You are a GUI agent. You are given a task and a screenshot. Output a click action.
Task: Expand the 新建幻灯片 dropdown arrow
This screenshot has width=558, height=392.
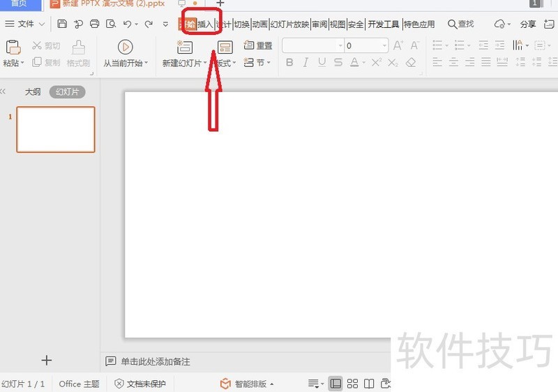[x=205, y=63]
